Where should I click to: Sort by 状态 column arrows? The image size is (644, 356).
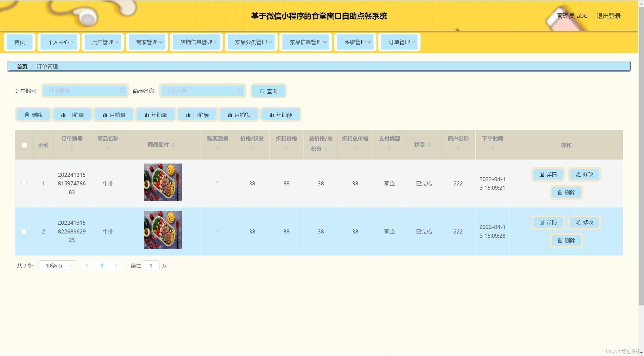point(429,144)
